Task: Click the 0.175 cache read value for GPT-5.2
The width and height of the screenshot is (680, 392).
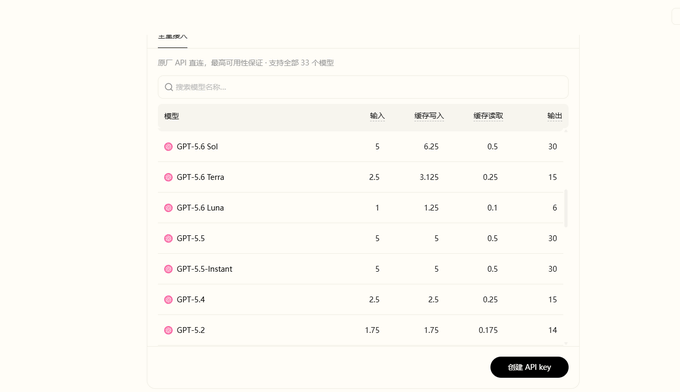Action: click(488, 330)
